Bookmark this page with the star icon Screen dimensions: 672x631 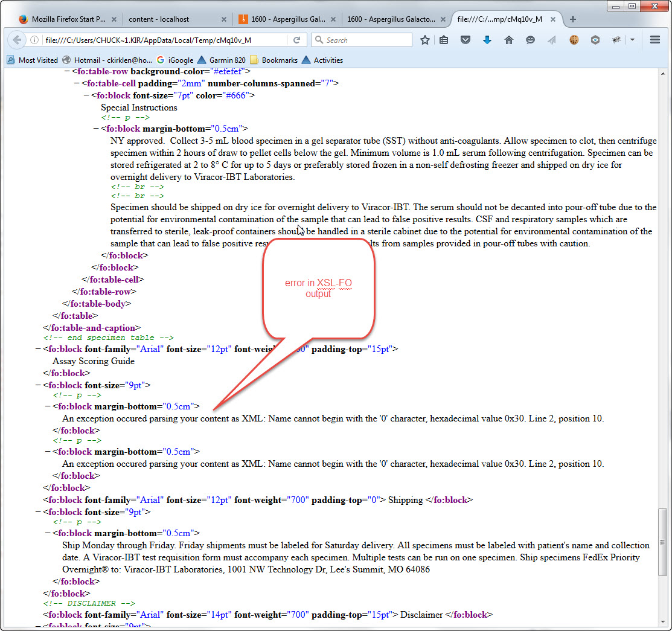[x=424, y=40]
